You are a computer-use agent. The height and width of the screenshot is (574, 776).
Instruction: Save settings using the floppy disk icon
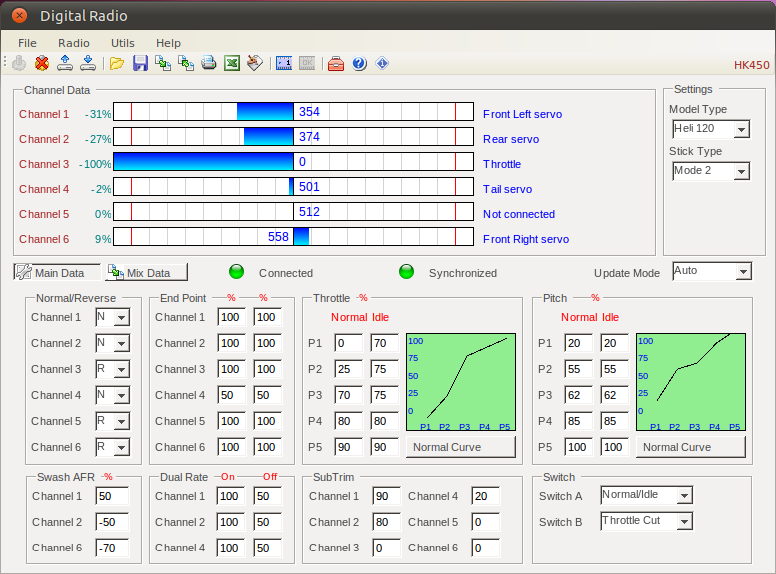click(140, 64)
